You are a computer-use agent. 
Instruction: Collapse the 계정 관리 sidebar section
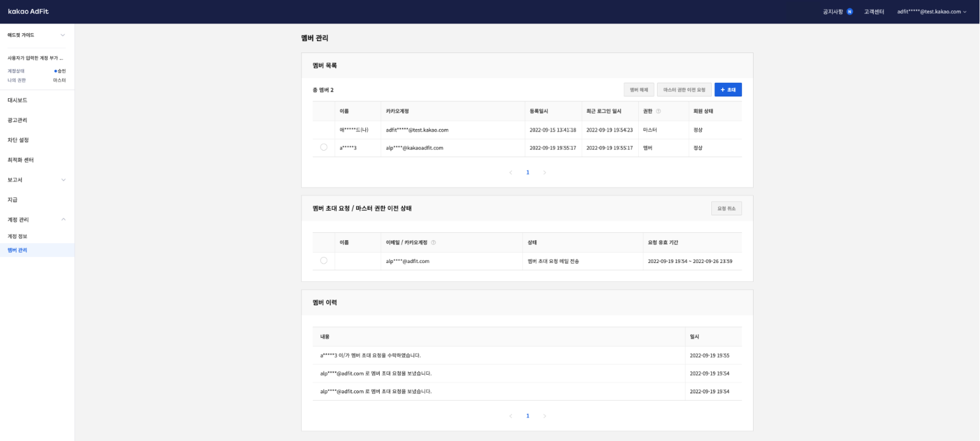[x=63, y=220]
